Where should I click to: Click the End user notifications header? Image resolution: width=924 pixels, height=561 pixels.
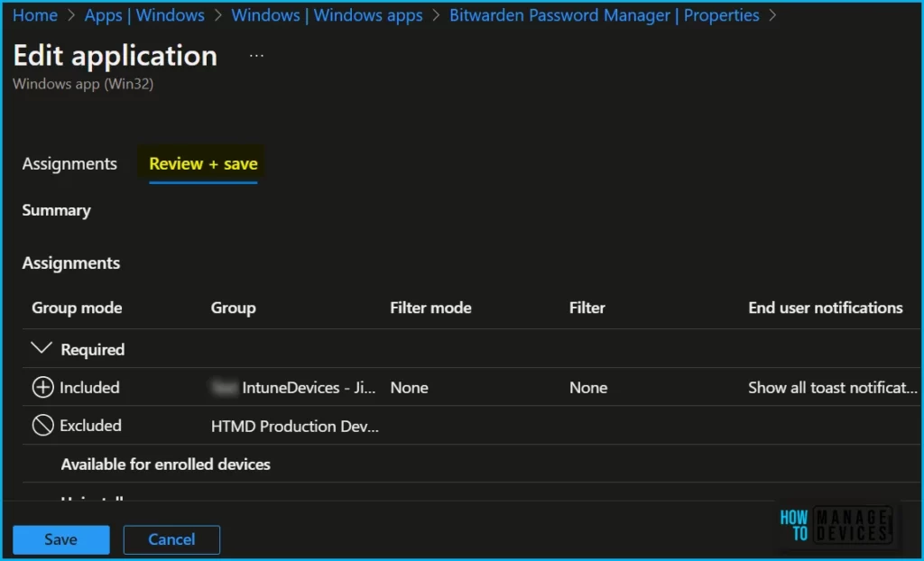point(826,308)
